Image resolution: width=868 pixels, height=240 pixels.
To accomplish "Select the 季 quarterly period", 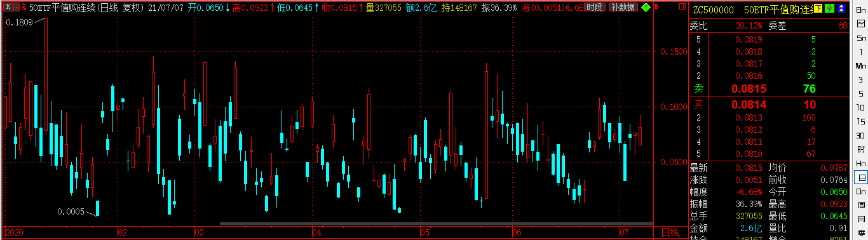I will click(x=861, y=233).
